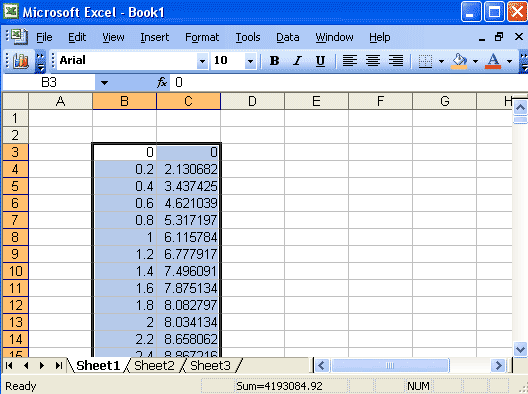Screen dimensions: 528x394
Task: Go to next sheet tab button
Action: [42, 365]
